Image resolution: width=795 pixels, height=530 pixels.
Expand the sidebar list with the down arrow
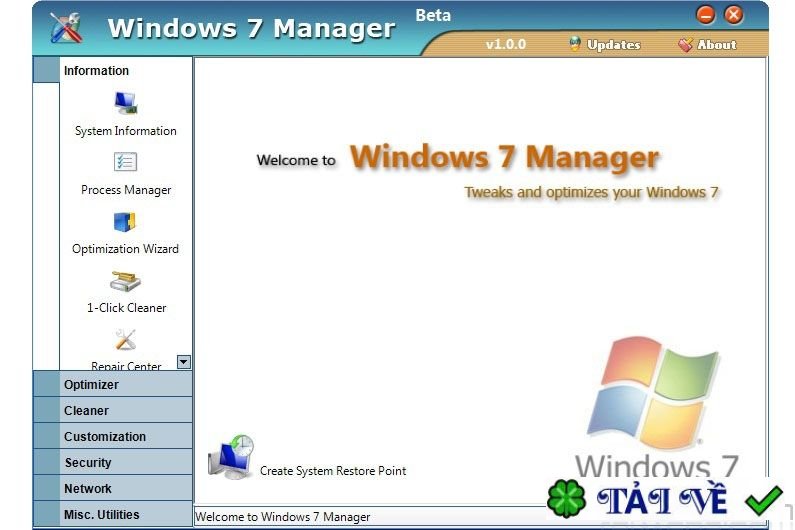184,362
